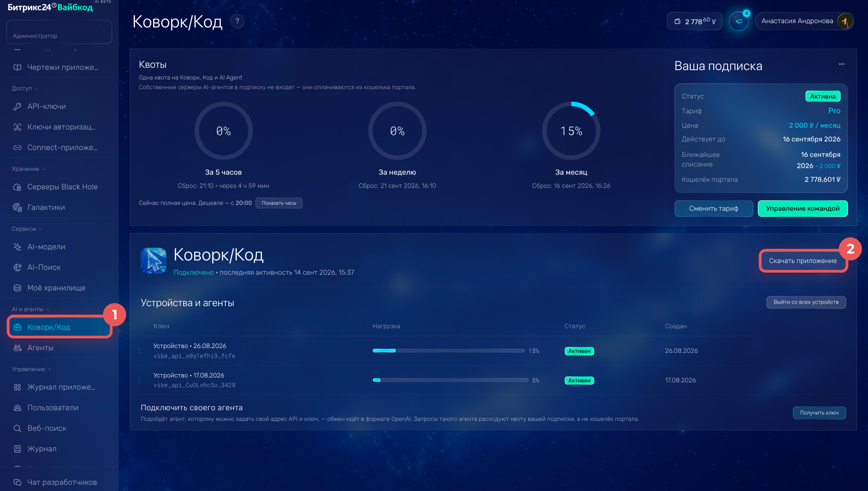Open the help question mark icon
The width and height of the screenshot is (868, 491).
[x=237, y=21]
